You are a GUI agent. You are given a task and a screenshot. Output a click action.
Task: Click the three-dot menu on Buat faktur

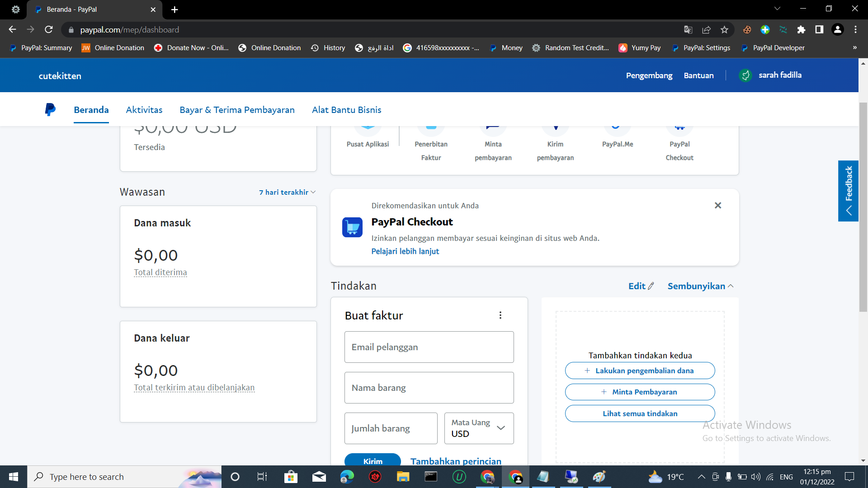pyautogui.click(x=500, y=315)
